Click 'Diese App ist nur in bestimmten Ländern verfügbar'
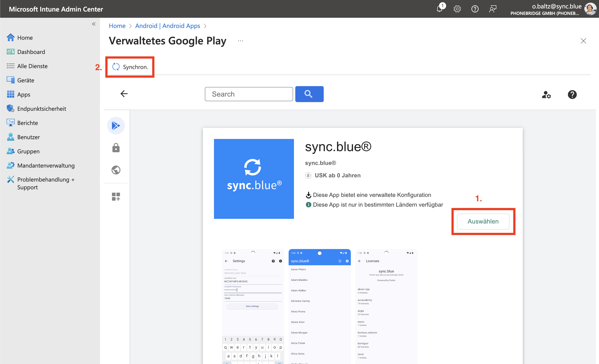This screenshot has width=599, height=364. (x=378, y=204)
